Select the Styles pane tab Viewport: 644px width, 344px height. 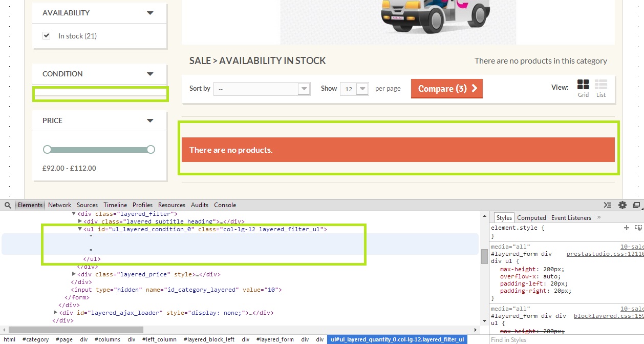pyautogui.click(x=504, y=218)
